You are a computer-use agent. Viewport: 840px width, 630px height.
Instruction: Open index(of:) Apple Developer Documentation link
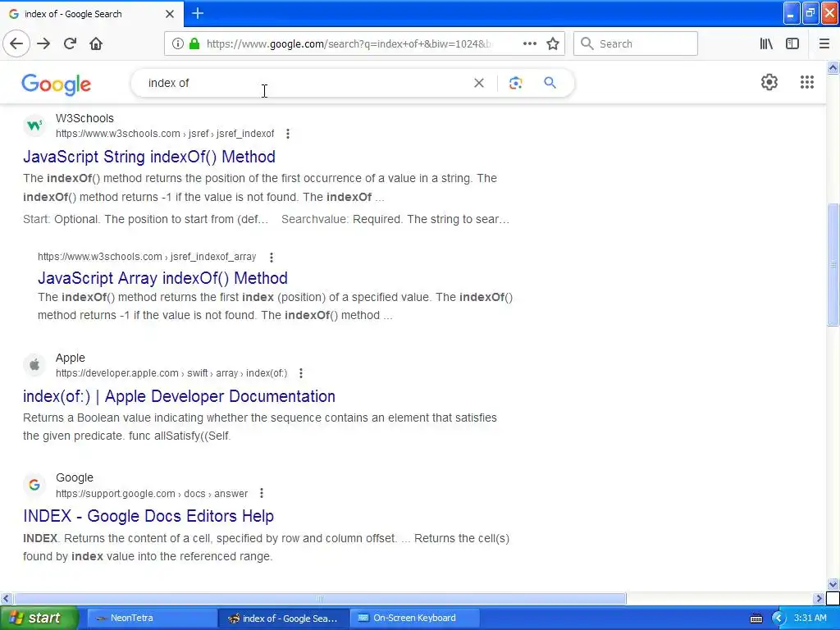pyautogui.click(x=179, y=396)
